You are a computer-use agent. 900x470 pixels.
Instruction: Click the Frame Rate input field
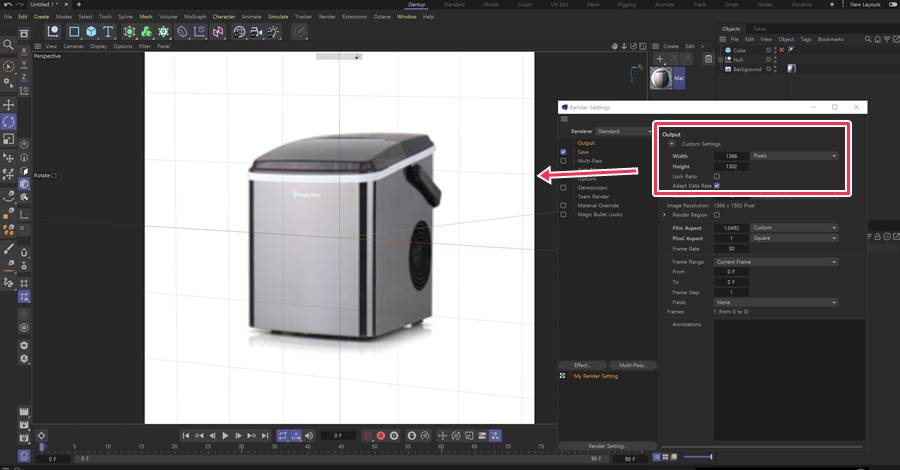(x=731, y=248)
